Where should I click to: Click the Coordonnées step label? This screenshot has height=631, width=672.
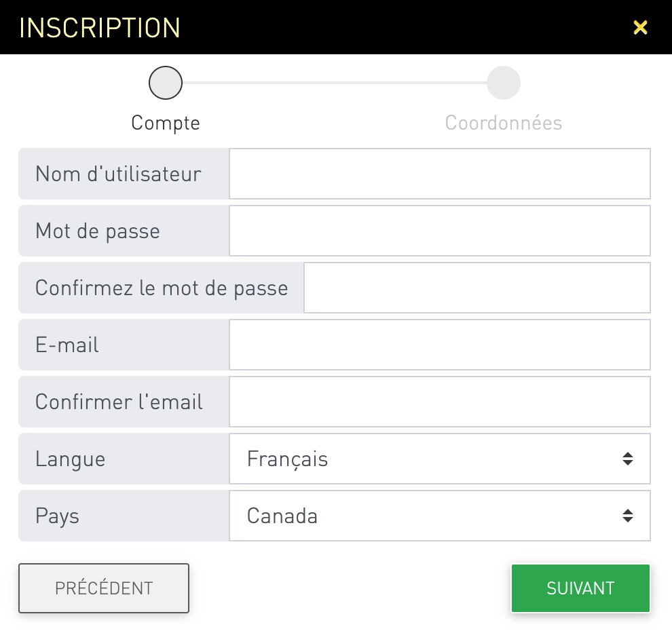pos(504,123)
